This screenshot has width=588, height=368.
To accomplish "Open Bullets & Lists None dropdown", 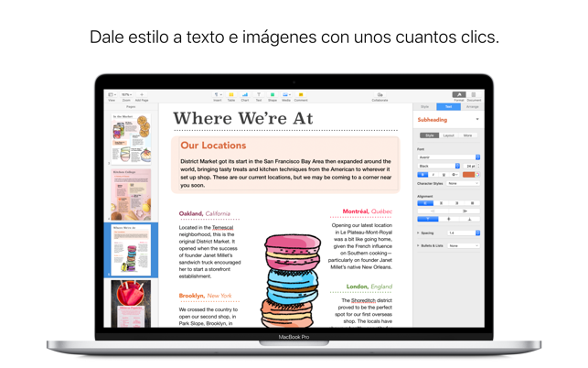I will click(464, 245).
